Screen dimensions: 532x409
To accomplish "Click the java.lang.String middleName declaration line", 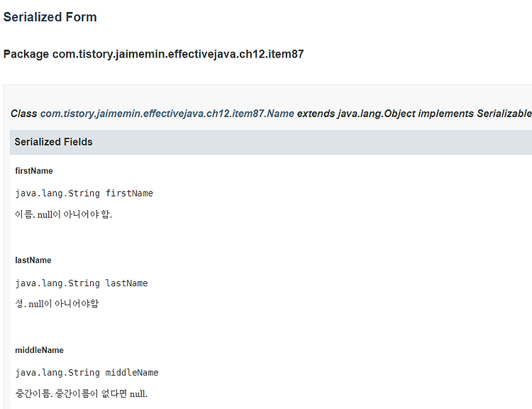I will pos(87,373).
